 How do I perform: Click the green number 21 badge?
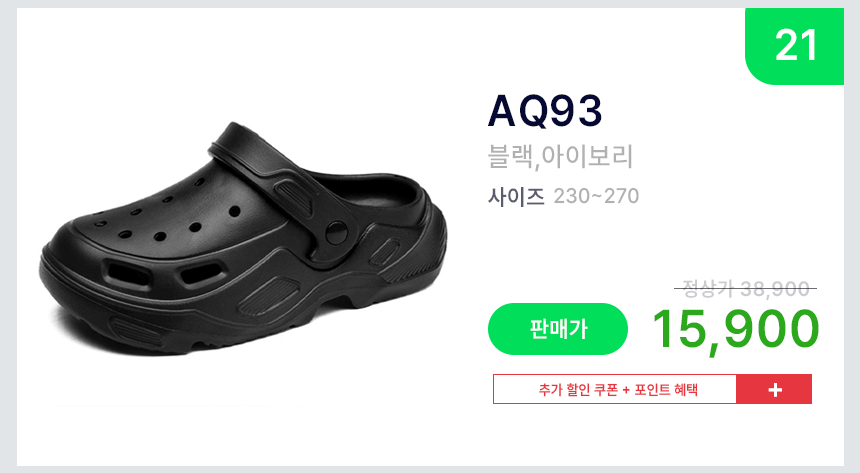click(794, 46)
